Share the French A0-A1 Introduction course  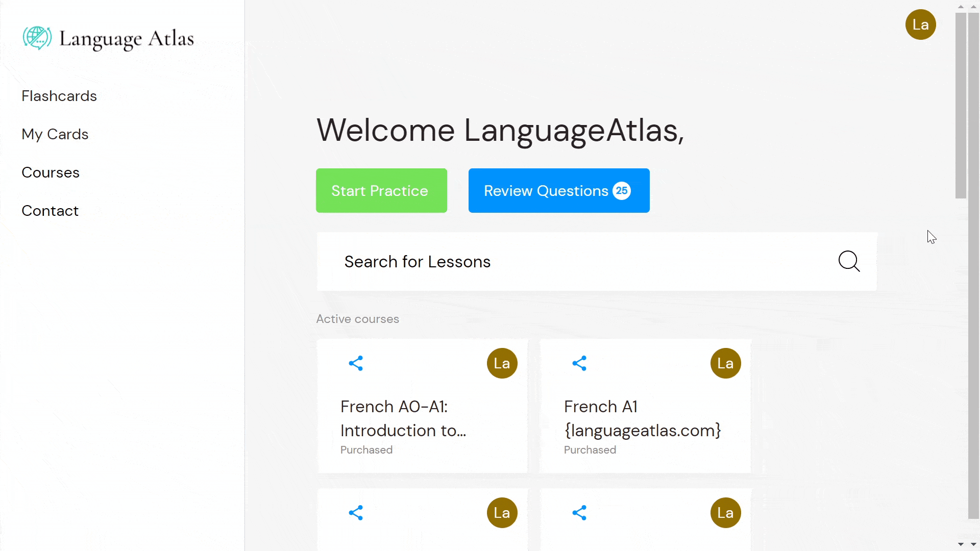coord(356,363)
